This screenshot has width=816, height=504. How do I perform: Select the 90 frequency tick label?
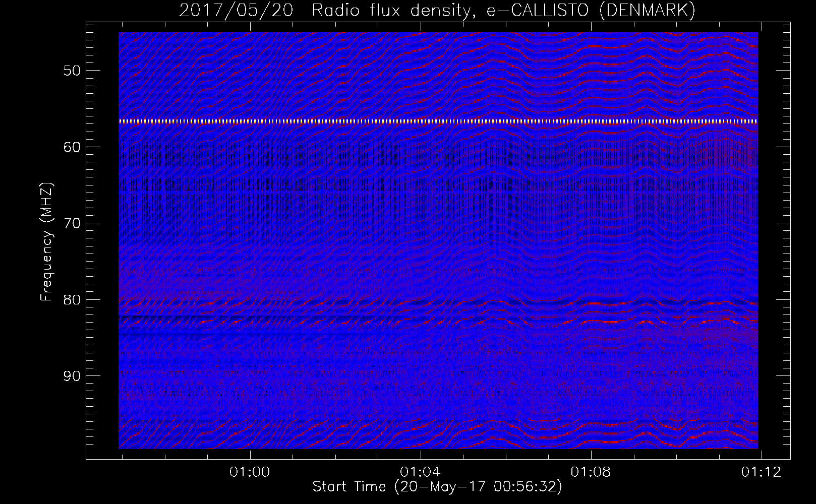[x=72, y=376]
